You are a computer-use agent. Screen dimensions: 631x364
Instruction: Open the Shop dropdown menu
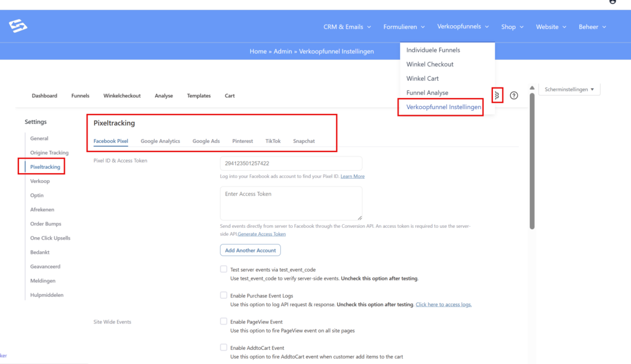512,26
